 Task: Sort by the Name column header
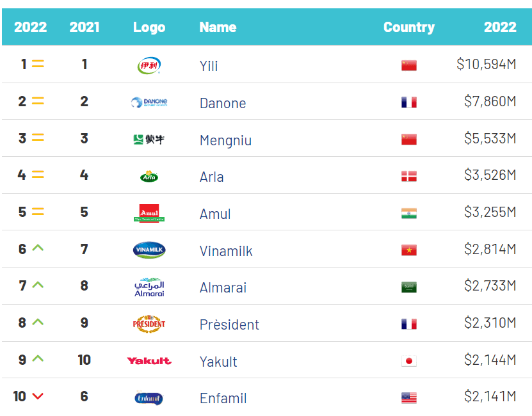click(218, 27)
